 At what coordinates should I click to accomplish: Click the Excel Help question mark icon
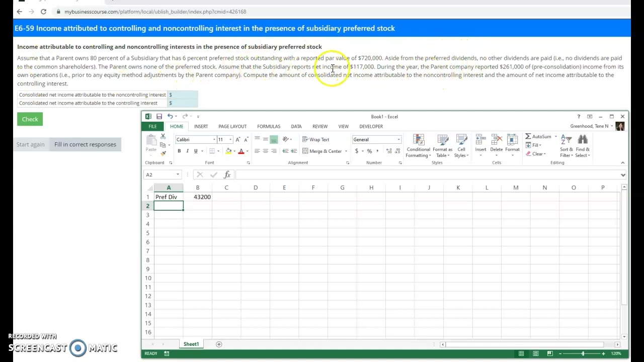[x=579, y=117]
